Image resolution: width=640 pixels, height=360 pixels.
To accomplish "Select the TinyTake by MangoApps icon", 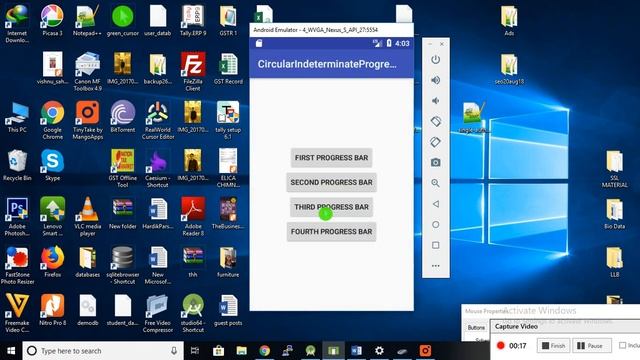I will (x=87, y=120).
